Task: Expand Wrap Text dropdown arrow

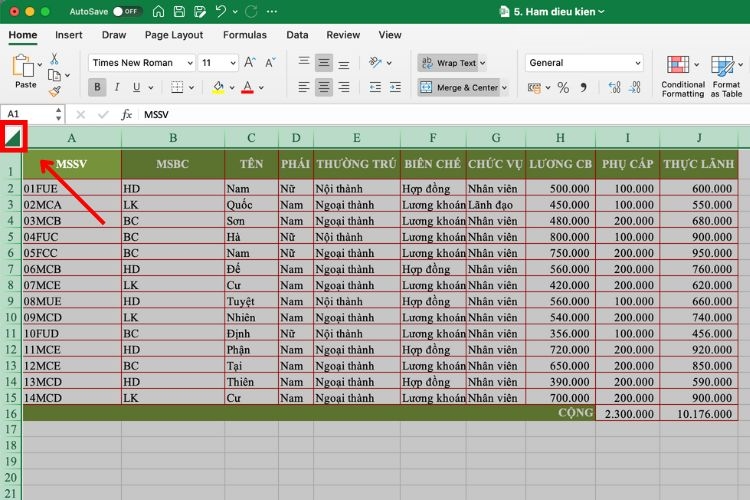Action: pyautogui.click(x=483, y=63)
